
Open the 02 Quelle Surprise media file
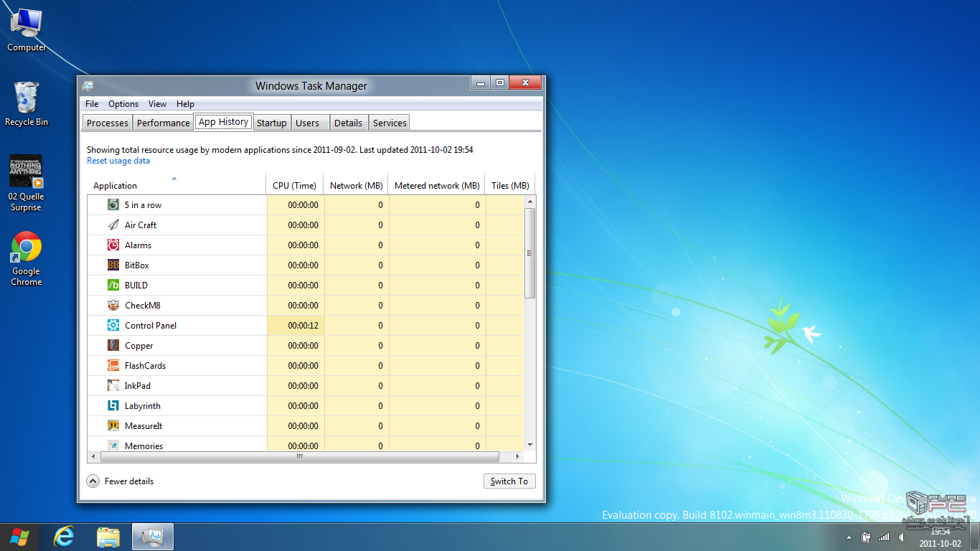tap(26, 183)
